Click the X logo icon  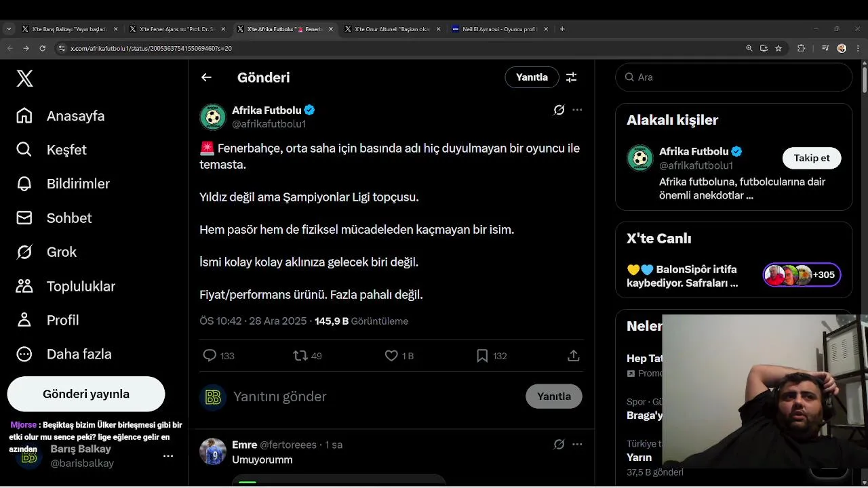click(24, 79)
